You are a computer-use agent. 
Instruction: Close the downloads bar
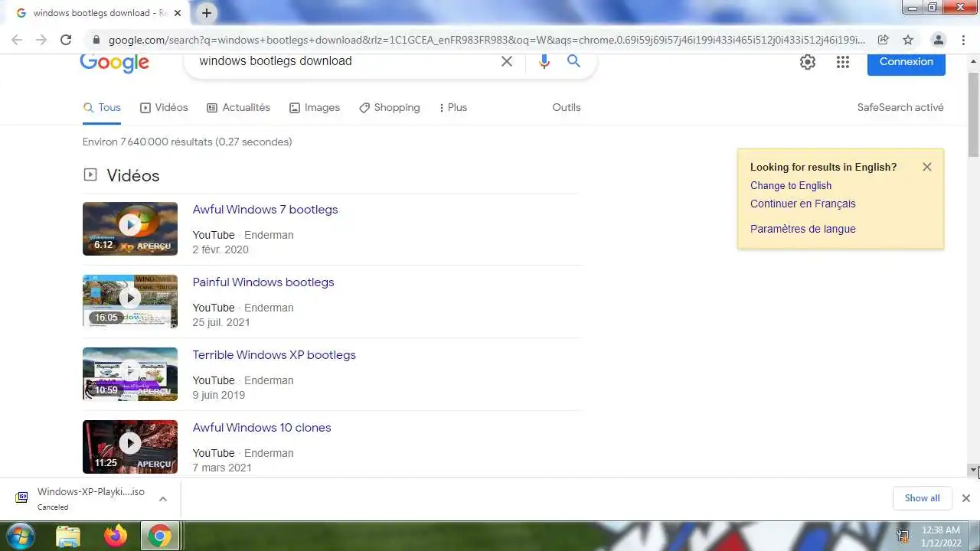(966, 498)
